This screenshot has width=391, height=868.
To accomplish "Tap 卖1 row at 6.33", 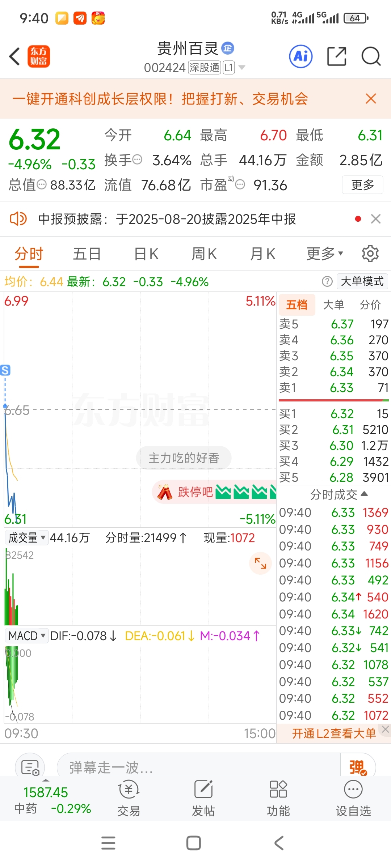I will (333, 388).
